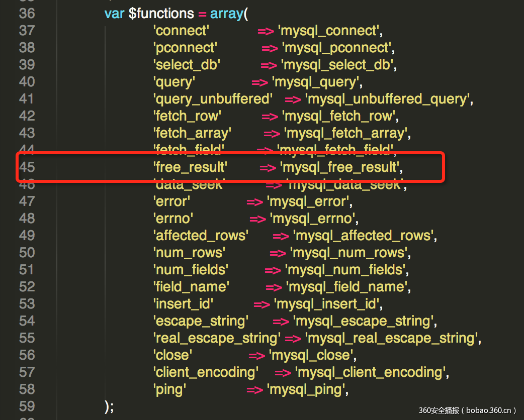Click the array keyword on line 36

pos(226,14)
